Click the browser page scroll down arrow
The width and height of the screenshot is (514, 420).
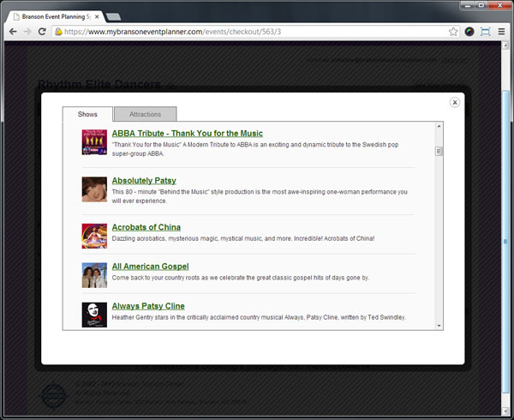(505, 411)
